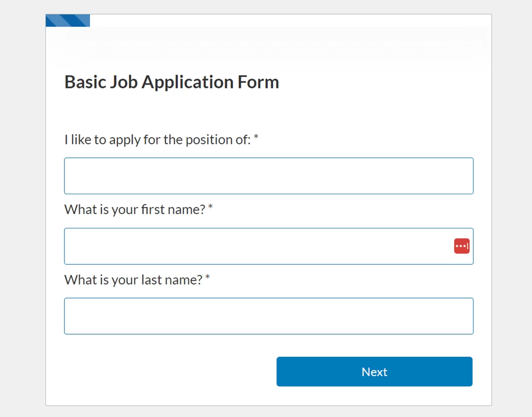Click the required asterisk beside last name label
This screenshot has width=532, height=417.
pos(208,279)
